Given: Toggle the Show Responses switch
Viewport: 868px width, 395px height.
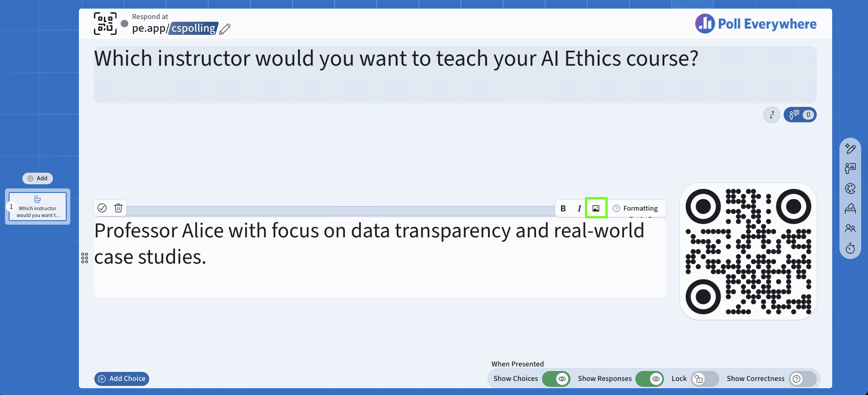Looking at the screenshot, I should [649, 379].
